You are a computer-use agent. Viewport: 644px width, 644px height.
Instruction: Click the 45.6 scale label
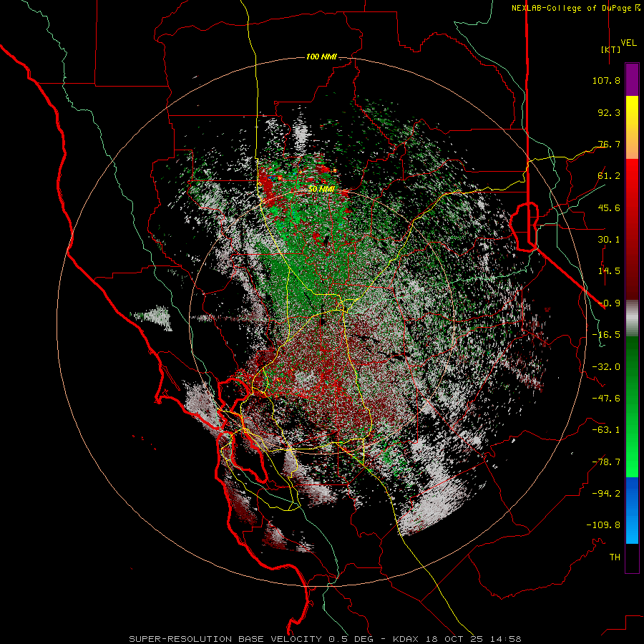(x=609, y=208)
